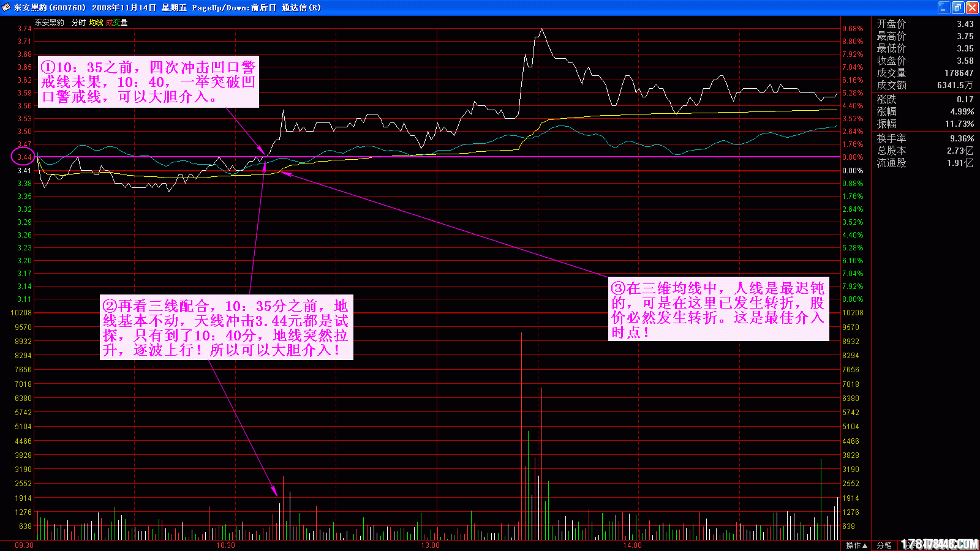This screenshot has height=551, width=980.
Task: Click the 13:00 time axis label
Action: [430, 545]
